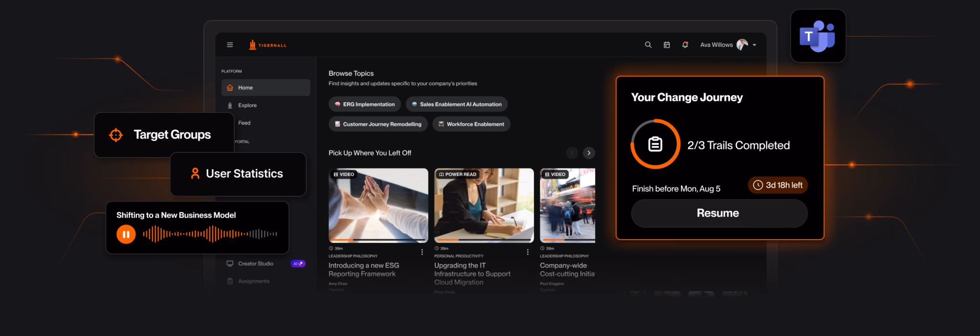This screenshot has height=336, width=980.
Task: Click the Your Change Journey heading
Action: pyautogui.click(x=687, y=98)
